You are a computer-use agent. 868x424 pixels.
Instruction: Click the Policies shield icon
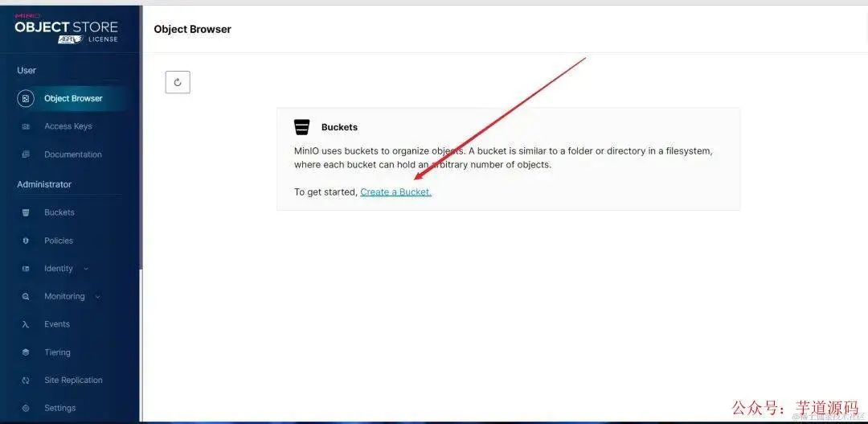(26, 241)
